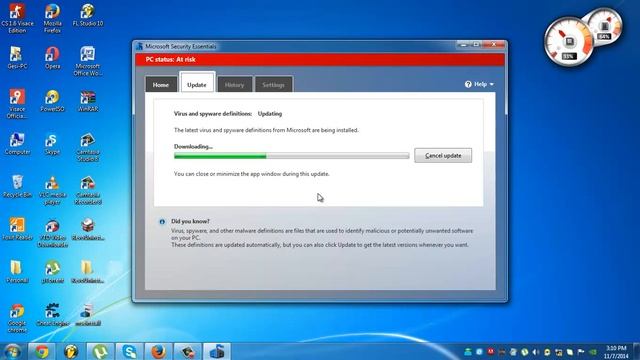Image resolution: width=640 pixels, height=360 pixels.
Task: Open the Help dropdown menu
Action: point(479,84)
